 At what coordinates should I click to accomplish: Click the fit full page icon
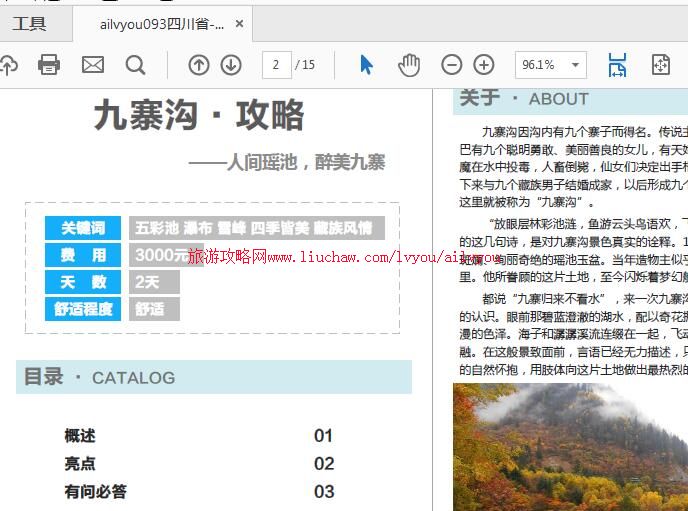click(661, 65)
